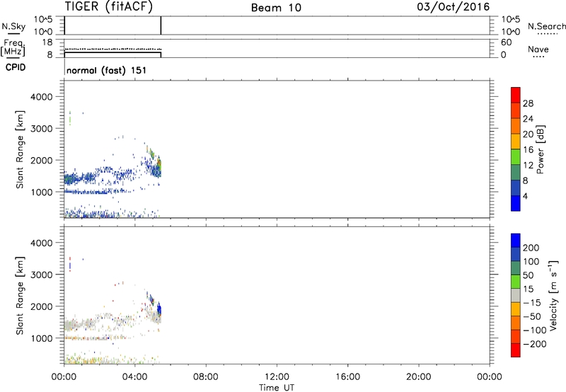The height and width of the screenshot is (392, 566).
Task: Click the date 03/Oct/2016
Action: point(454,7)
